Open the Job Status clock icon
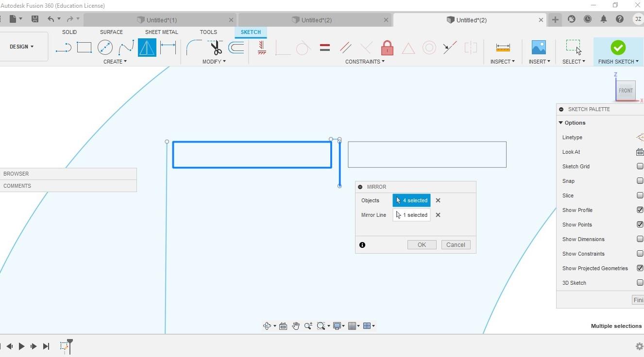 (x=588, y=19)
